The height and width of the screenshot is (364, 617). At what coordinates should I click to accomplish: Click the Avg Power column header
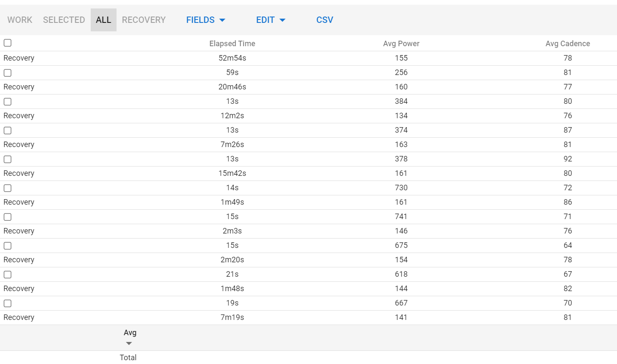pyautogui.click(x=401, y=44)
